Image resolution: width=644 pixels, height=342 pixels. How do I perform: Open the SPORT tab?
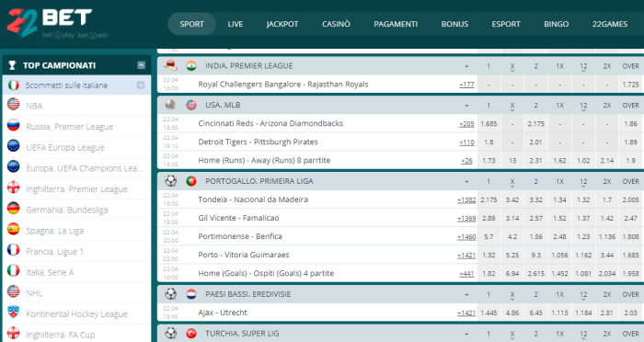(x=191, y=24)
